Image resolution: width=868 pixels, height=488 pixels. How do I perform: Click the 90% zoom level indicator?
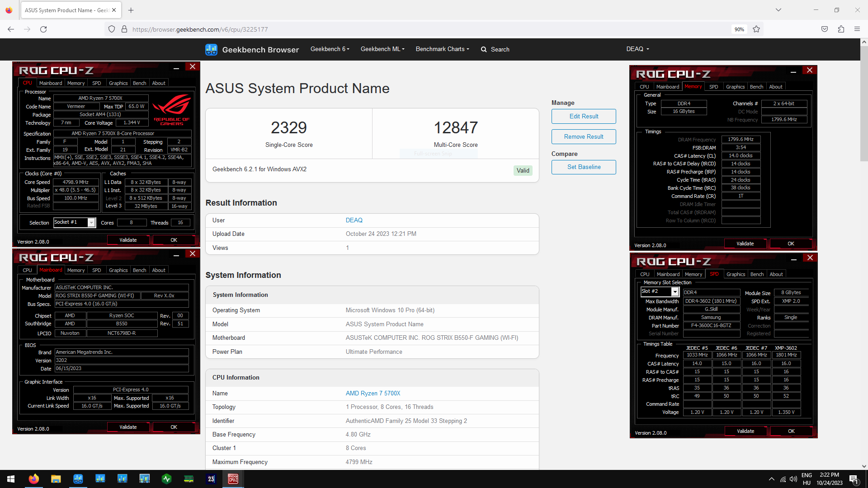point(739,29)
